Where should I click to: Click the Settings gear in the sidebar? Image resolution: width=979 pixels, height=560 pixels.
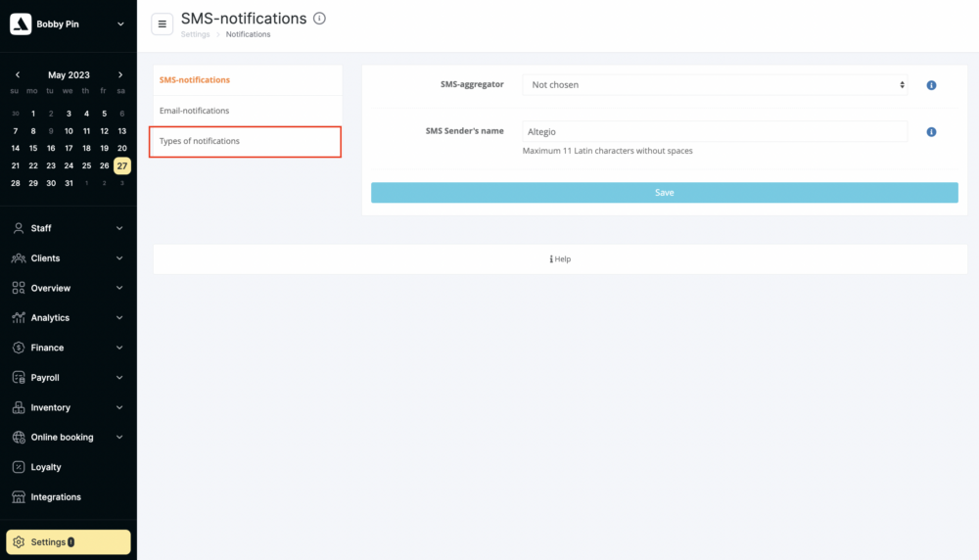[x=19, y=542]
